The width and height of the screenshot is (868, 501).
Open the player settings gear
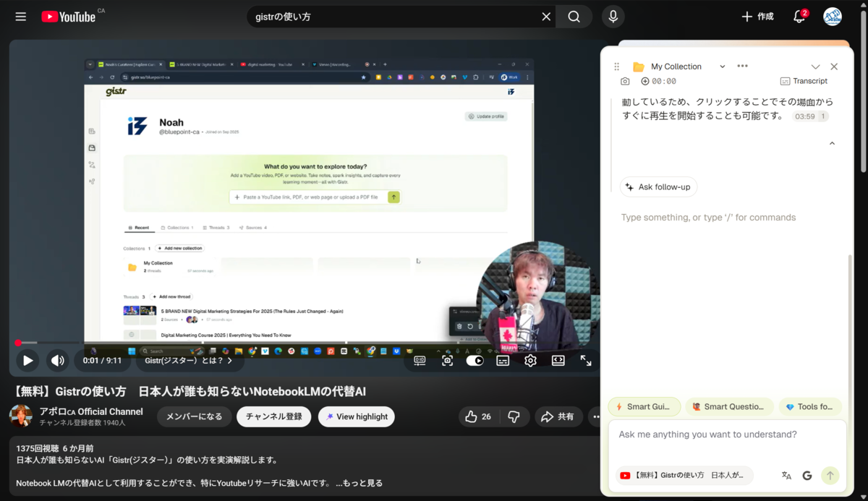click(530, 360)
